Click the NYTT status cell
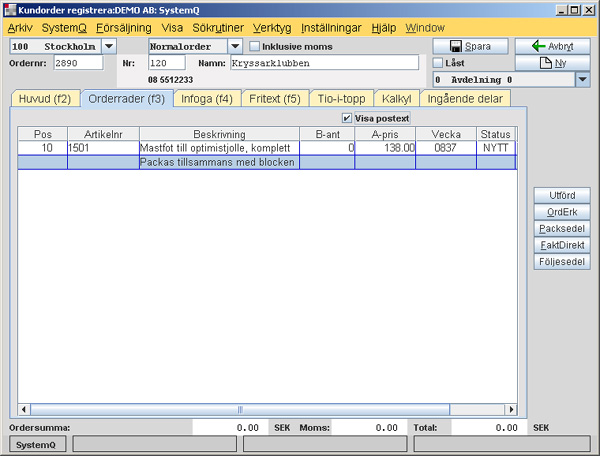Viewport: 600px width, 456px height. pyautogui.click(x=496, y=148)
